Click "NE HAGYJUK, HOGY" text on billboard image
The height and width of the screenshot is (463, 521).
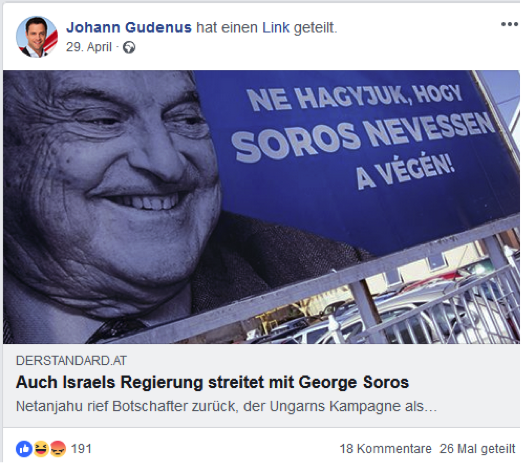pyautogui.click(x=355, y=97)
